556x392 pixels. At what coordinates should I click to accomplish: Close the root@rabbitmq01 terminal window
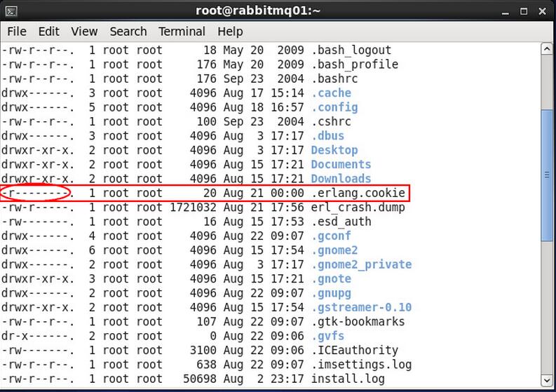(x=541, y=11)
